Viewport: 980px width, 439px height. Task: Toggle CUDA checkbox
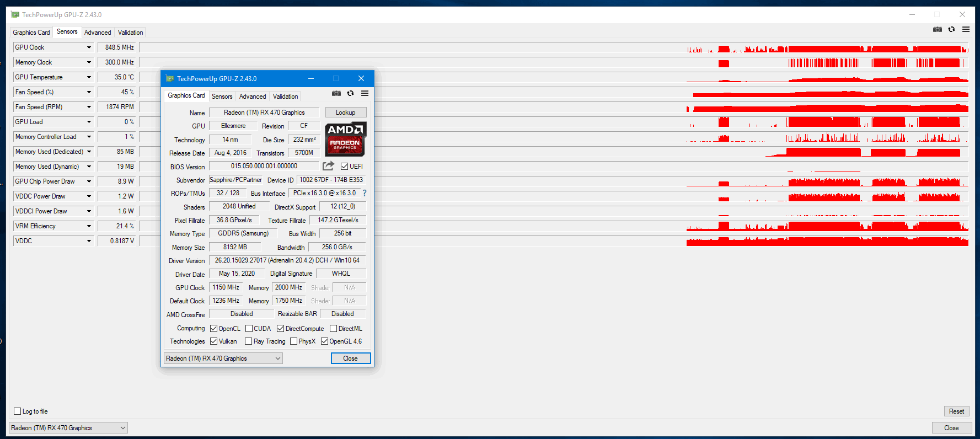[x=249, y=328]
